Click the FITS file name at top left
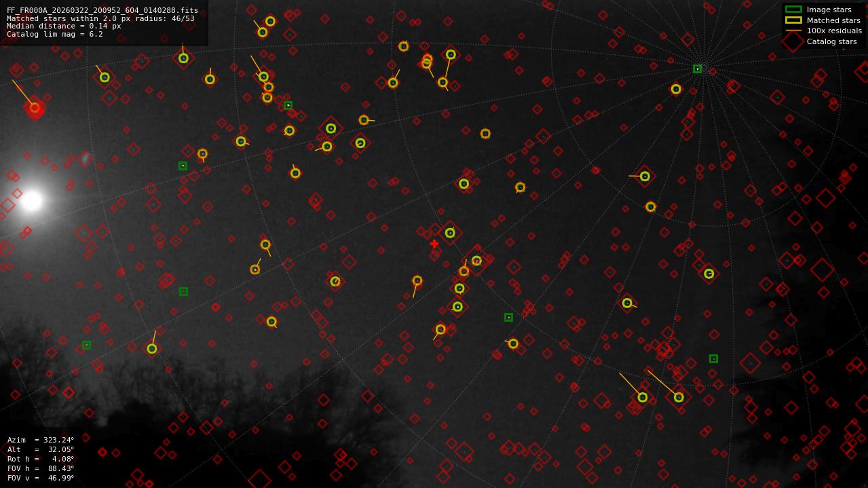 [x=102, y=10]
